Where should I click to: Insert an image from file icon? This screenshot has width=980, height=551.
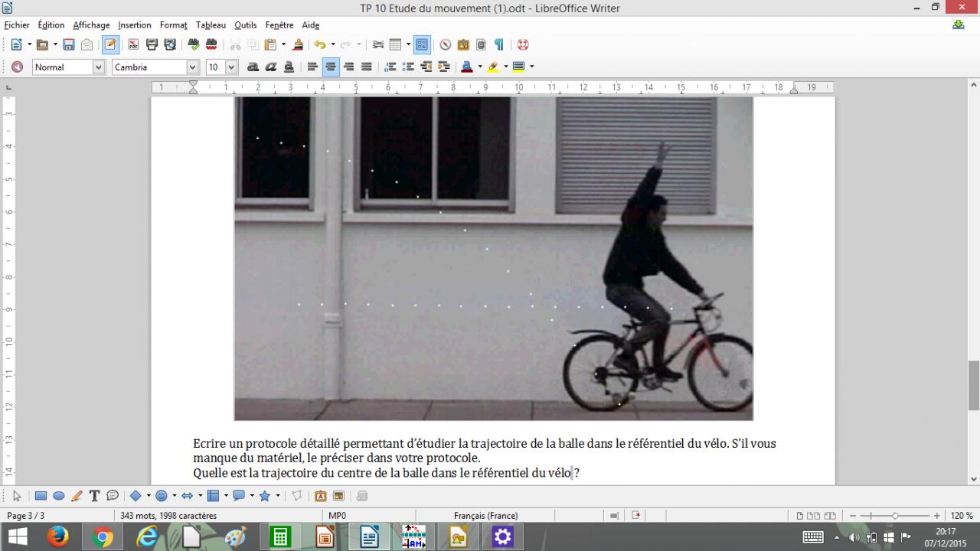click(x=338, y=496)
